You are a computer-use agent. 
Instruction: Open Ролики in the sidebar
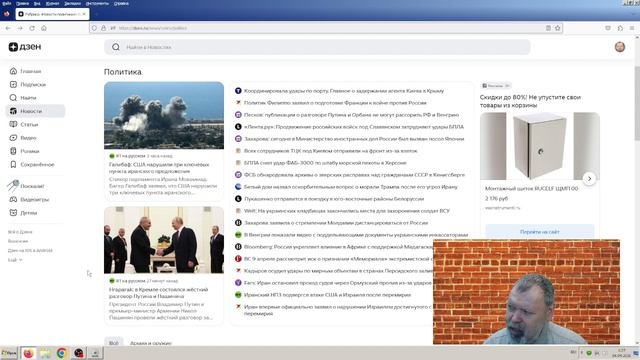[24, 151]
